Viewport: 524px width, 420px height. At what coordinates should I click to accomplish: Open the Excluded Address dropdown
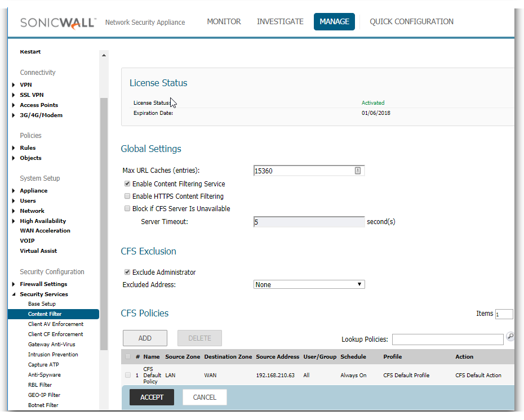(x=309, y=285)
